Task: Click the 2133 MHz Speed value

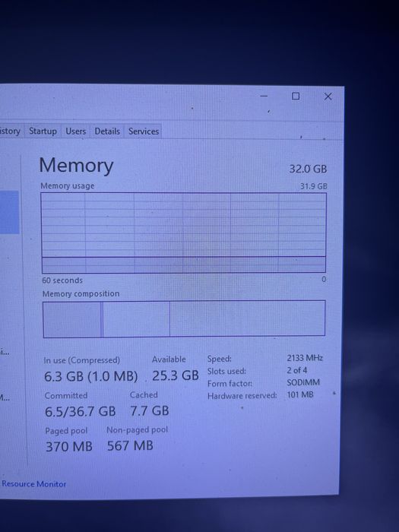Action: (x=305, y=358)
